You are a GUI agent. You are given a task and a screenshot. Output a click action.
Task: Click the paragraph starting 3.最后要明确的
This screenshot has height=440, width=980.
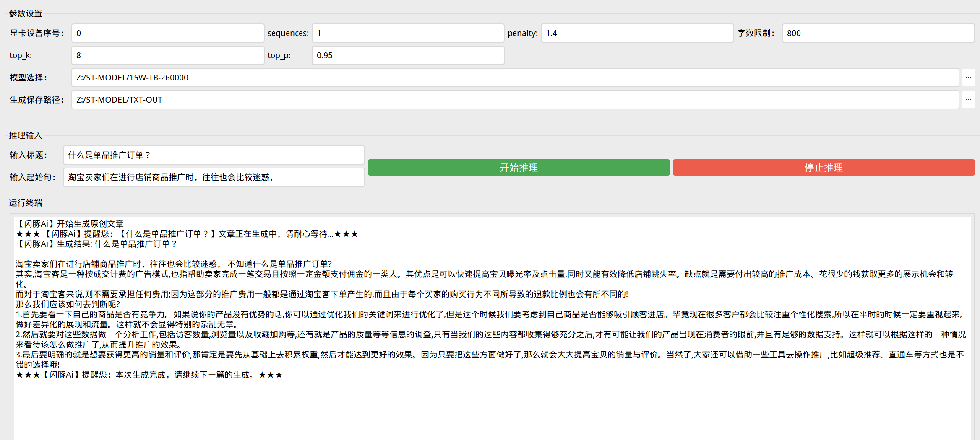(490, 360)
